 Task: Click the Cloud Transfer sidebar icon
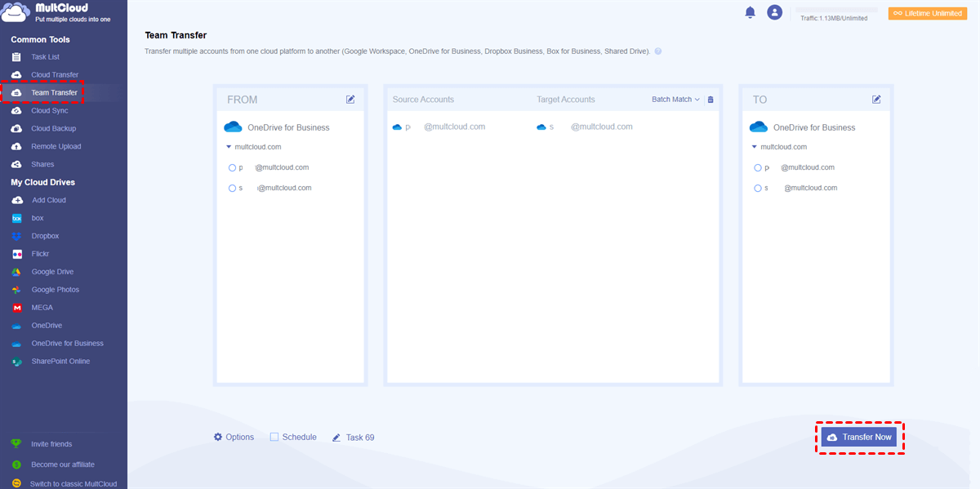pyautogui.click(x=16, y=75)
